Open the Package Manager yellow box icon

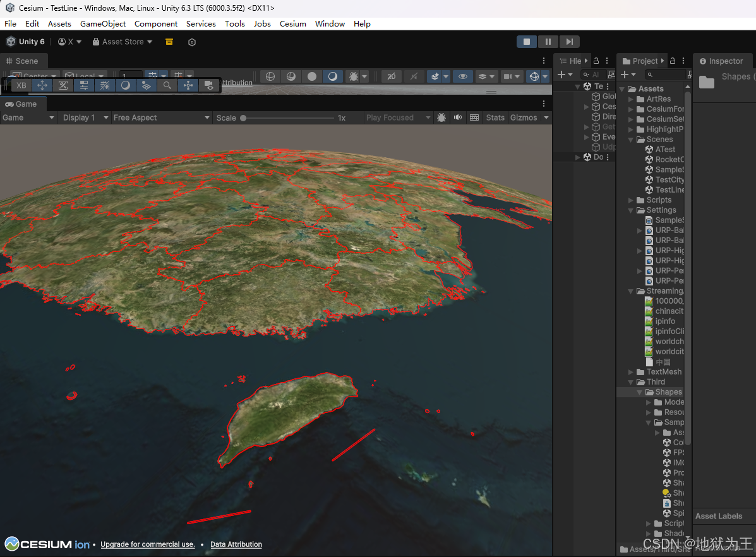[x=169, y=42]
